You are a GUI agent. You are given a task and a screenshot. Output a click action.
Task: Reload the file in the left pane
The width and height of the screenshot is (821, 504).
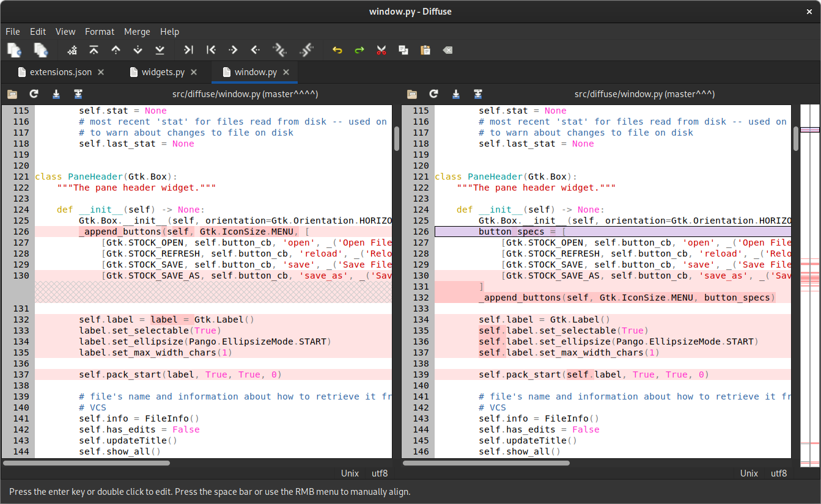pos(34,94)
